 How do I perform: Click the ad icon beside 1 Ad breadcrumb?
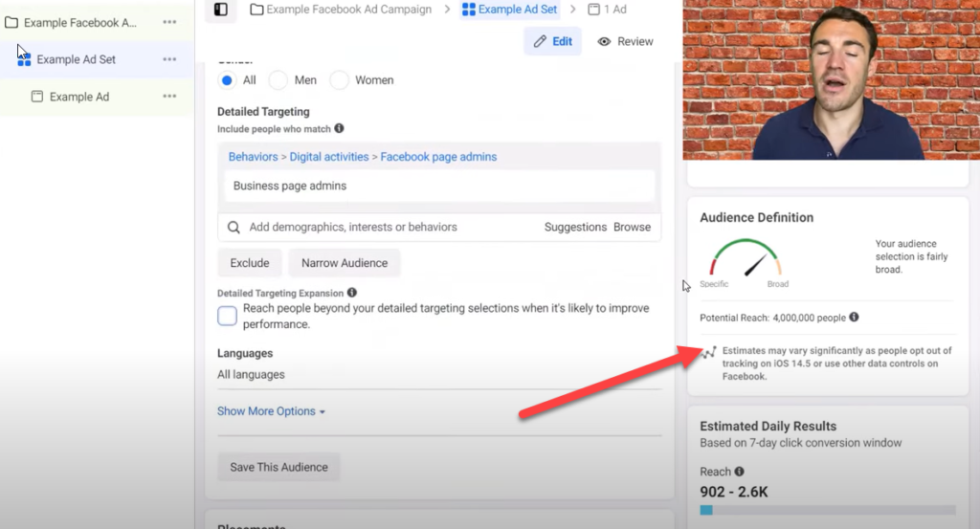click(x=593, y=10)
